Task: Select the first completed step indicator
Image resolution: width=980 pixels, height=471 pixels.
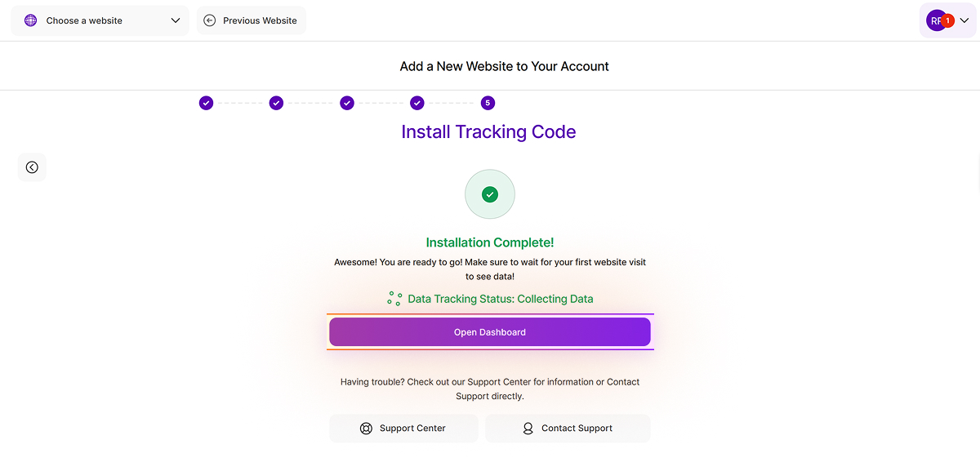Action: [x=206, y=103]
